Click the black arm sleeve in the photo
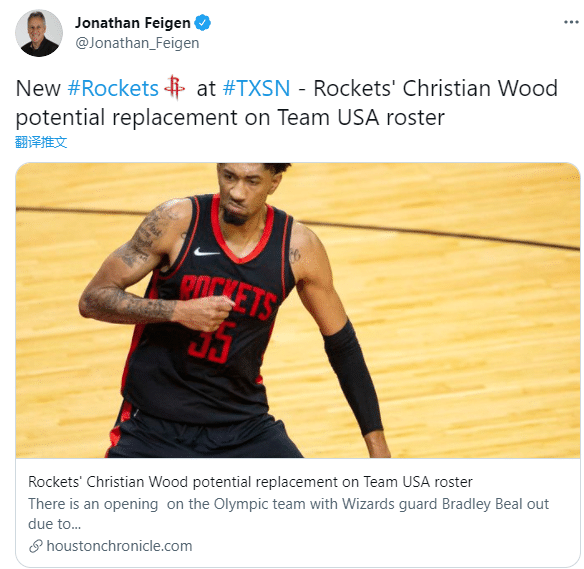584x569 pixels. (352, 378)
